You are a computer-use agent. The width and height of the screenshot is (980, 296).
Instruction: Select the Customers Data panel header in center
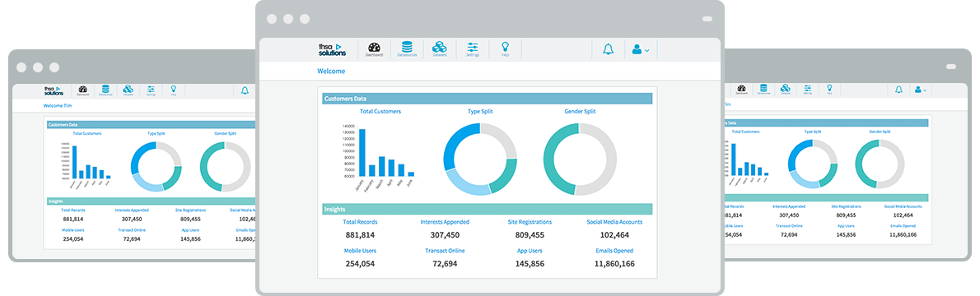pyautogui.click(x=487, y=99)
